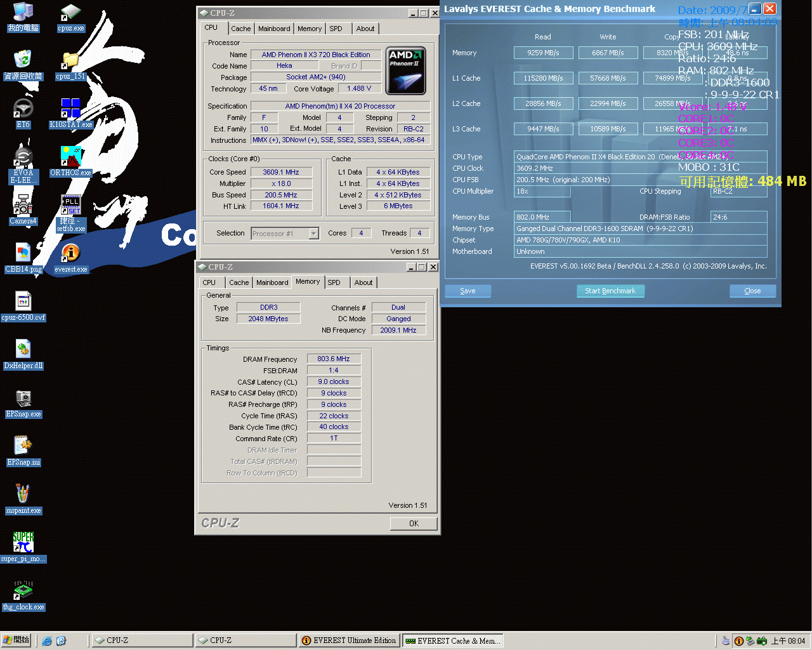Click the DRAM Frequency 803.6 MHz value
This screenshot has width=812, height=650.
[x=334, y=359]
